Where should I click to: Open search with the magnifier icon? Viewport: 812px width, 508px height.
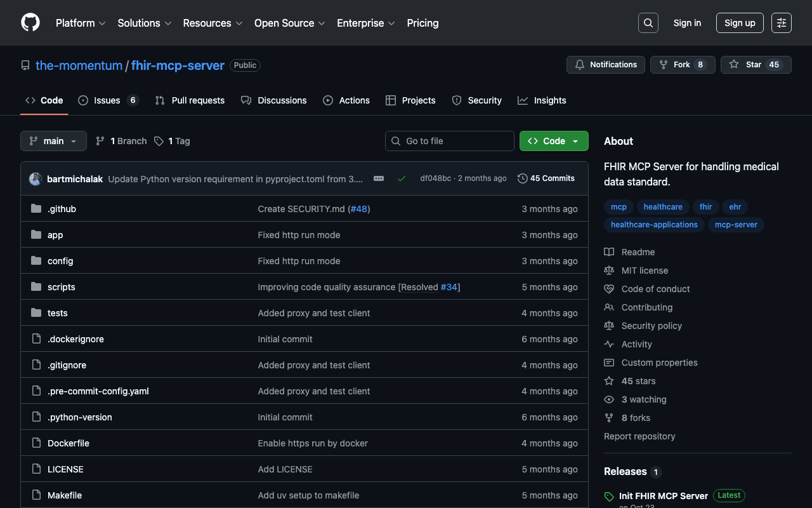point(648,23)
